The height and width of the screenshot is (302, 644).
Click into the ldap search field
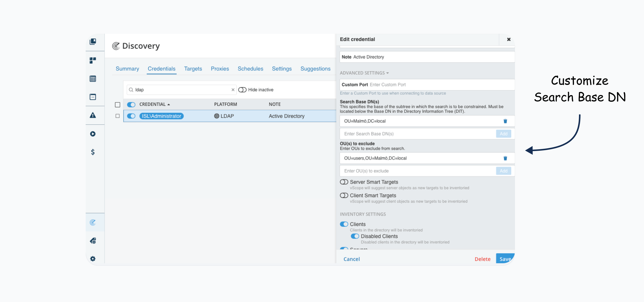181,90
